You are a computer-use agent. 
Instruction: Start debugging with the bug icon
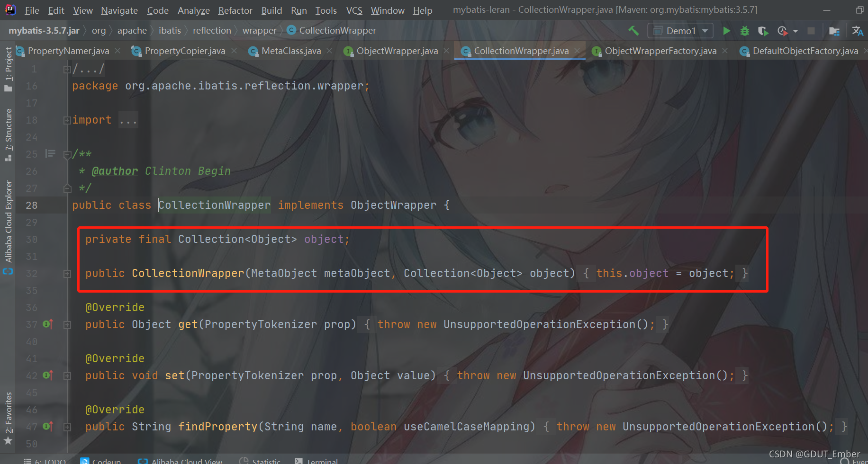745,31
